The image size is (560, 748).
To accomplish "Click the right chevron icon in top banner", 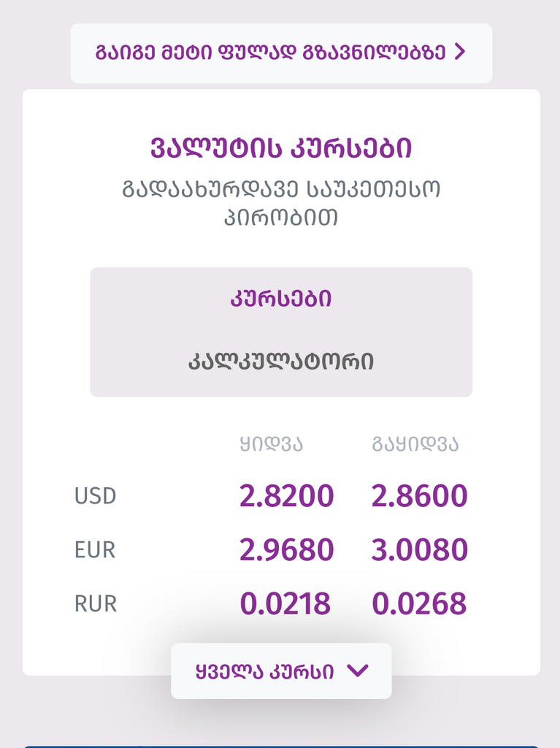I will coord(459,52).
